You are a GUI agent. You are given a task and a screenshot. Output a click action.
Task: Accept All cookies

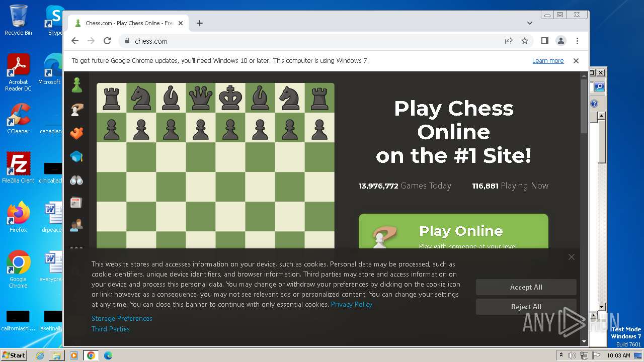[526, 287]
